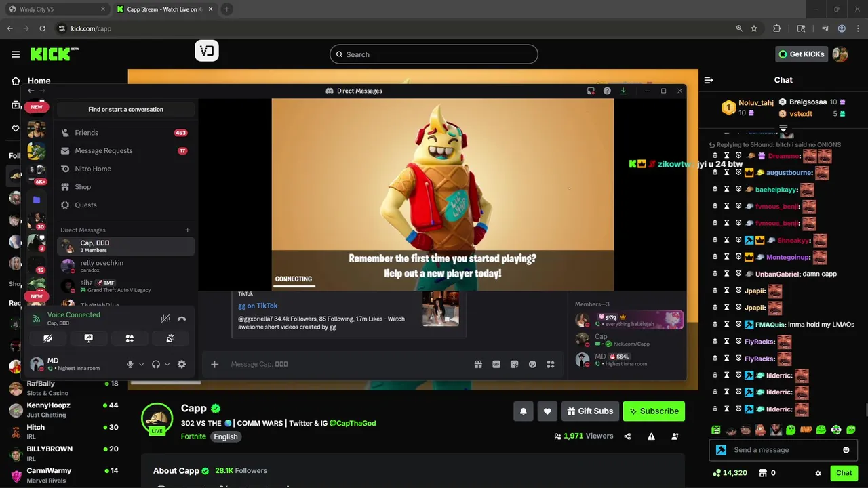868x488 pixels.
Task: Open apps launcher in Discord message bar
Action: pyautogui.click(x=551, y=364)
